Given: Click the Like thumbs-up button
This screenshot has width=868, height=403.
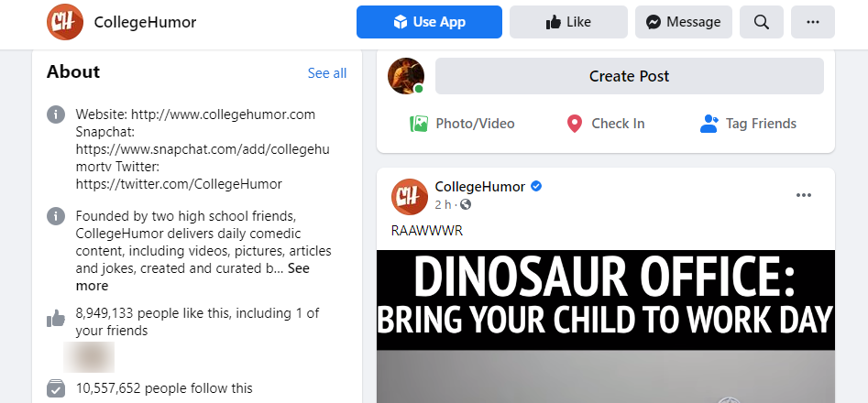Looking at the screenshot, I should click(x=568, y=22).
